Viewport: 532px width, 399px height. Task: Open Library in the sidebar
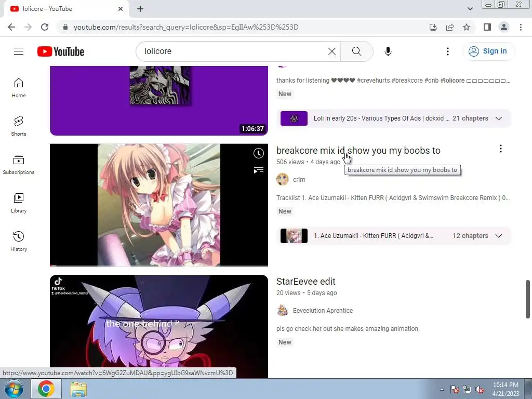19,203
